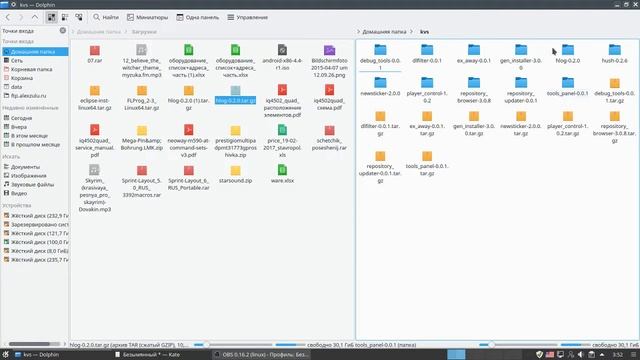
Task: Go up to the parent folder
Action: tap(35, 17)
